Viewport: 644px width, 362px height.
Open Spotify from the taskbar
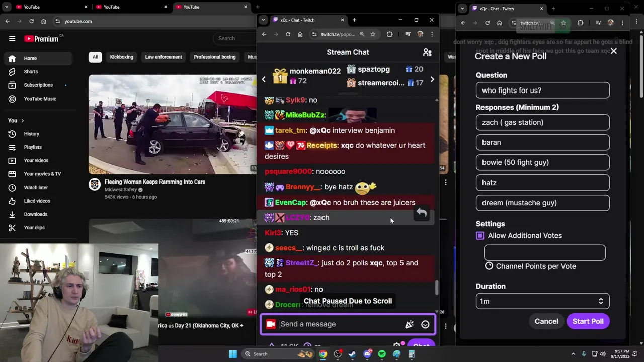pos(382,354)
